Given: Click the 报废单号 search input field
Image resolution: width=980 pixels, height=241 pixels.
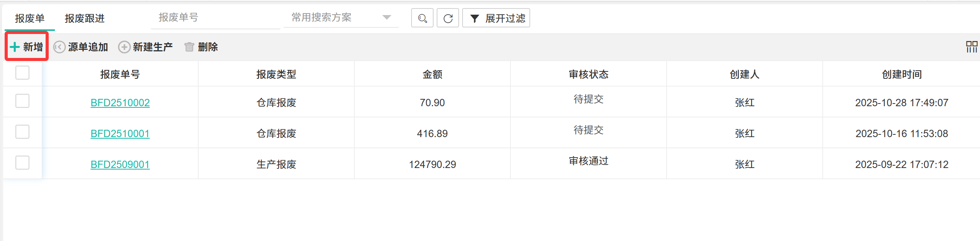Looking at the screenshot, I should click(x=215, y=17).
